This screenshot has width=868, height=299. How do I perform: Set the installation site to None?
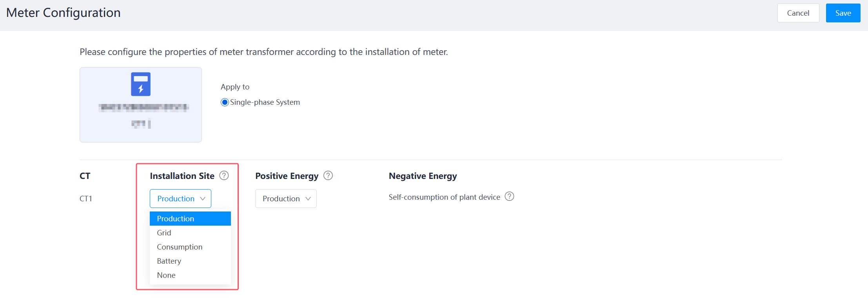point(166,275)
